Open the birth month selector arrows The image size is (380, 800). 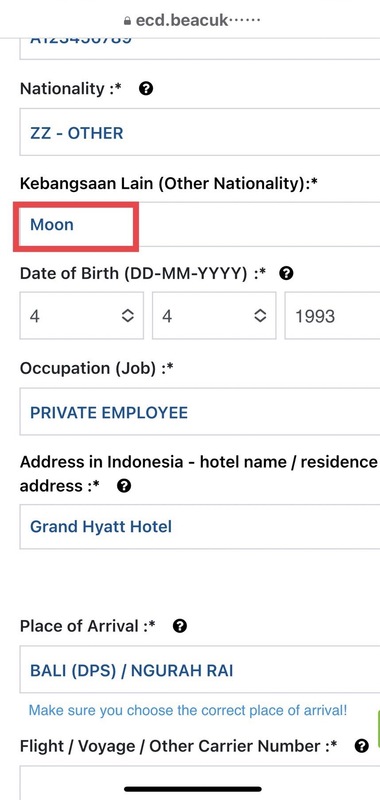[260, 316]
